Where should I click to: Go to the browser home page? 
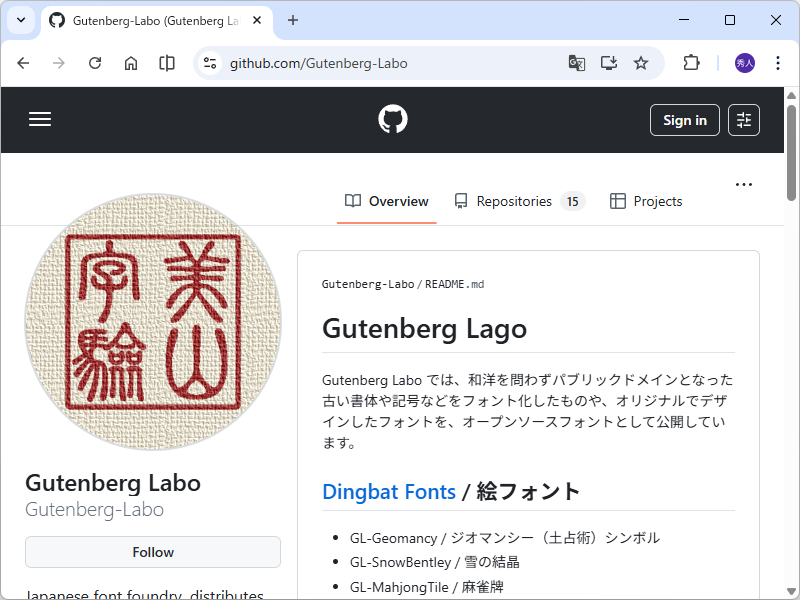[x=131, y=63]
